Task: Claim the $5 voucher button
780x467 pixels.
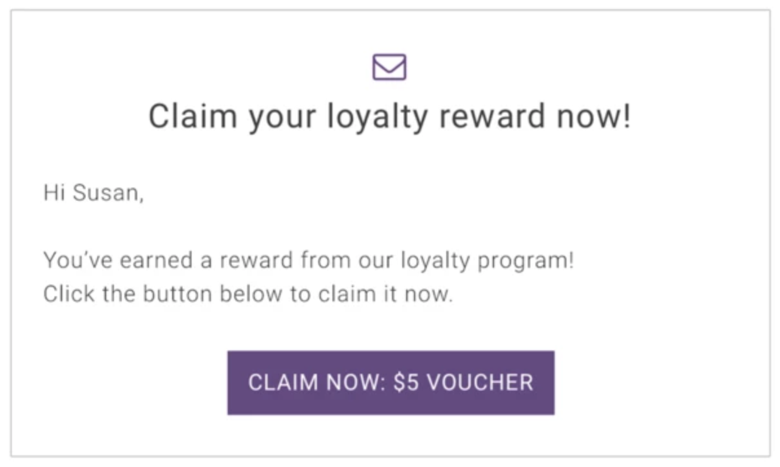Action: click(x=391, y=382)
